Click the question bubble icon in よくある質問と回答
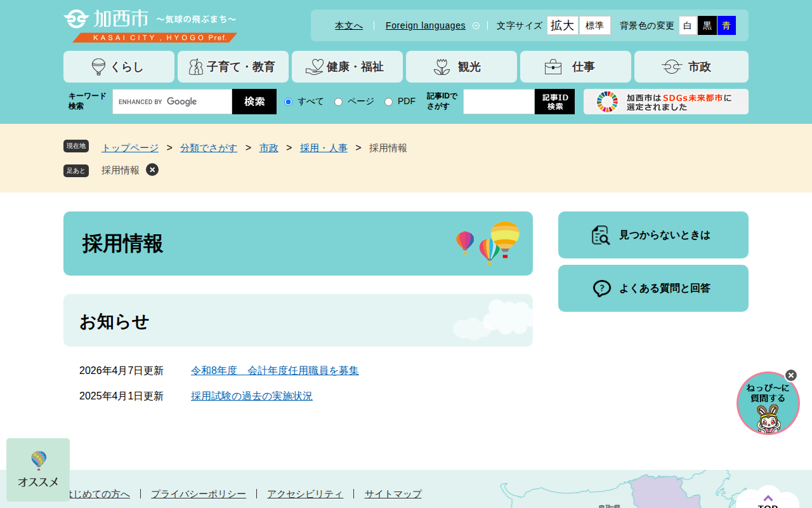This screenshot has width=812, height=508. point(602,288)
